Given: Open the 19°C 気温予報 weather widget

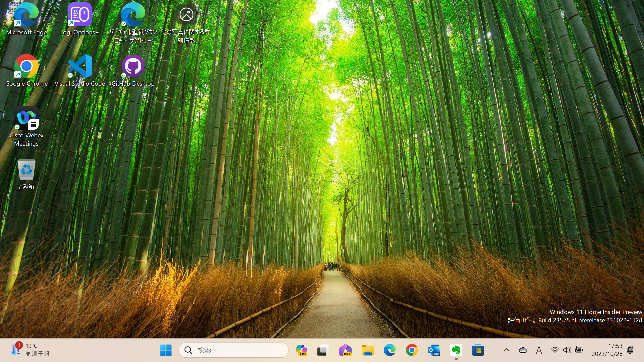Looking at the screenshot, I should (30, 350).
